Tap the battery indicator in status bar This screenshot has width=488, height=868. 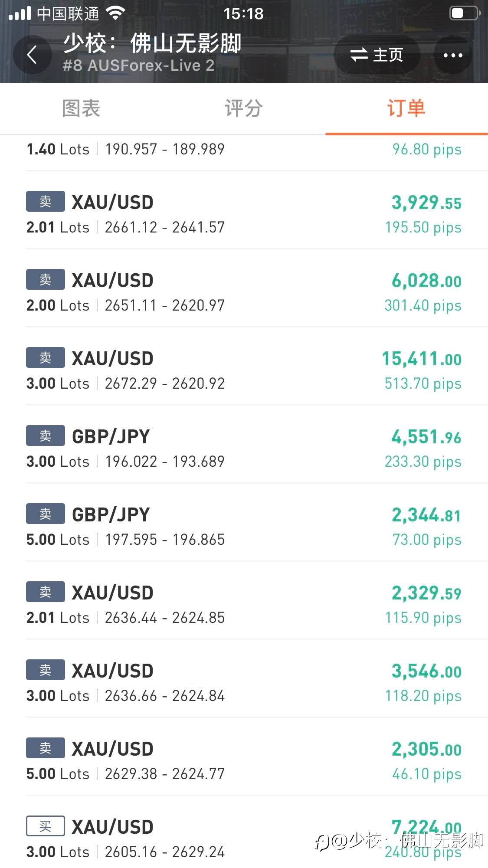tap(465, 13)
